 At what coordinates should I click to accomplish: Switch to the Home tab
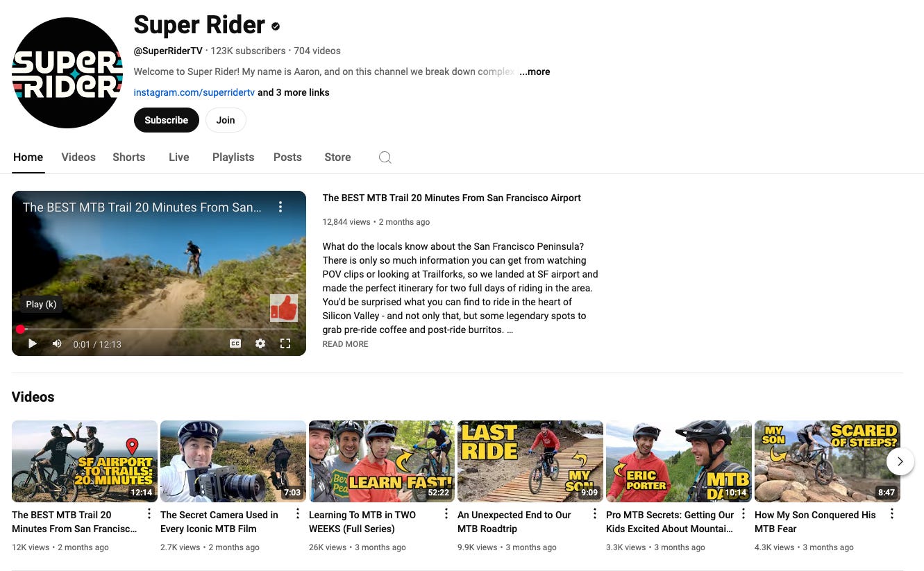tap(28, 157)
